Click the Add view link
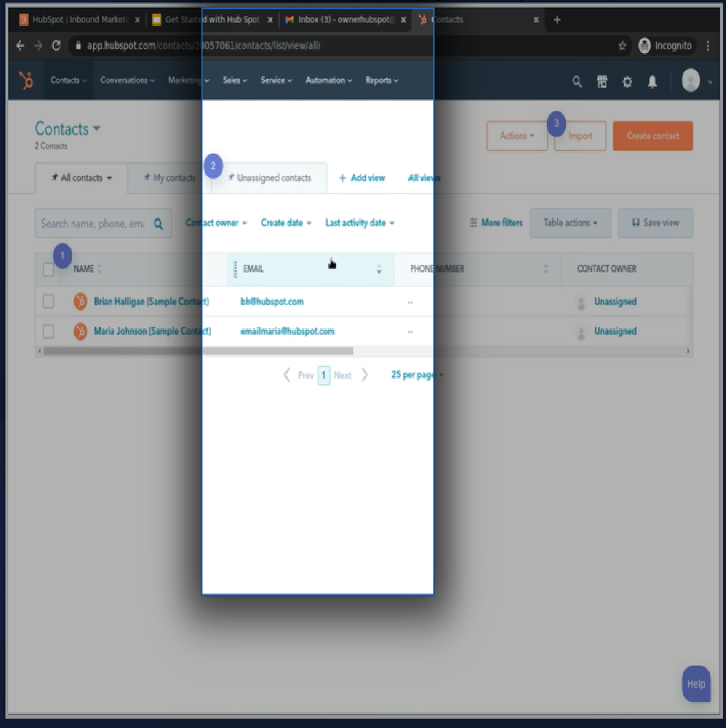 point(362,178)
